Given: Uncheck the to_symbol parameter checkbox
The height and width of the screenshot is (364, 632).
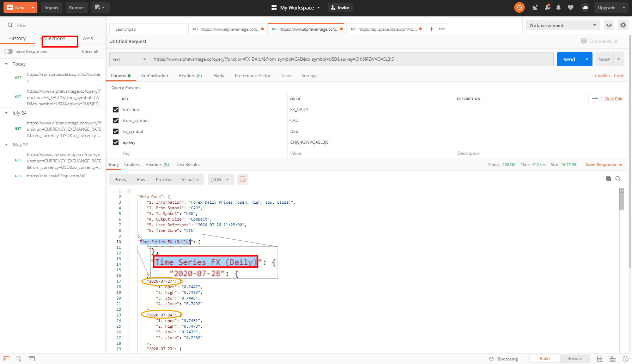Looking at the screenshot, I should pyautogui.click(x=116, y=131).
